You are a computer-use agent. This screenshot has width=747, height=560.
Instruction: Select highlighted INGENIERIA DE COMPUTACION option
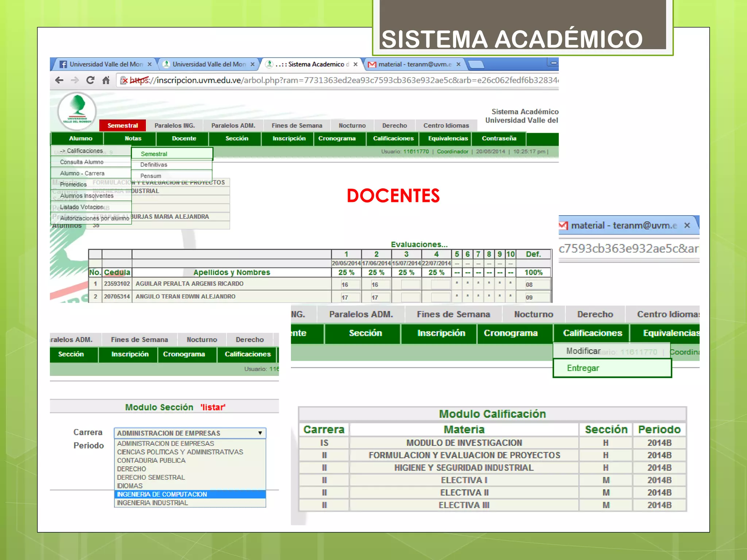(x=190, y=494)
